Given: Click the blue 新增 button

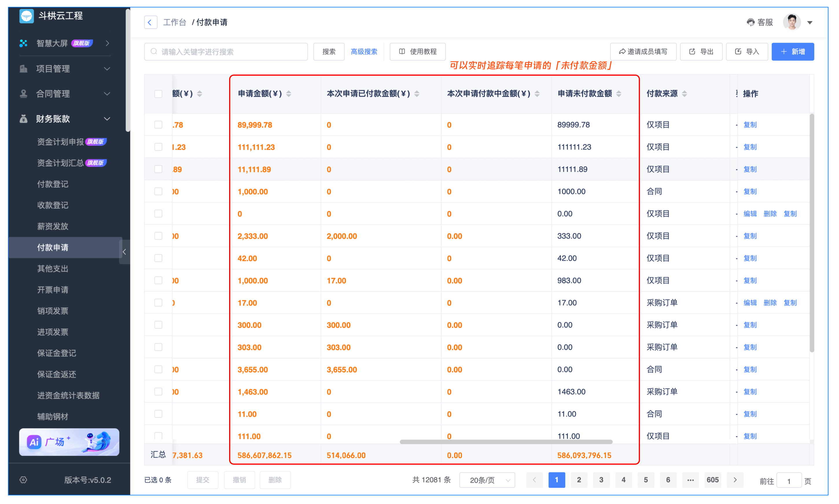Looking at the screenshot, I should tap(792, 52).
